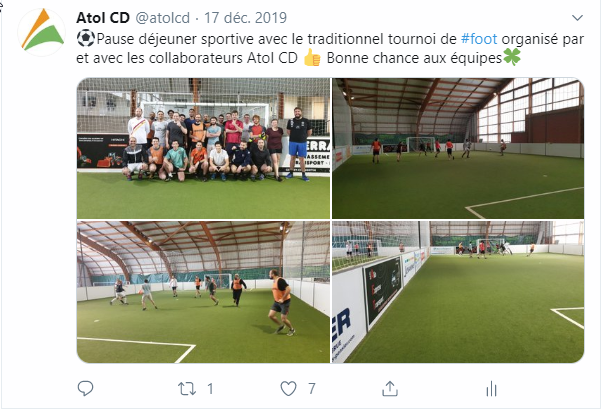Open the team group photo thumbnail
The height and width of the screenshot is (409, 601).
click(203, 148)
